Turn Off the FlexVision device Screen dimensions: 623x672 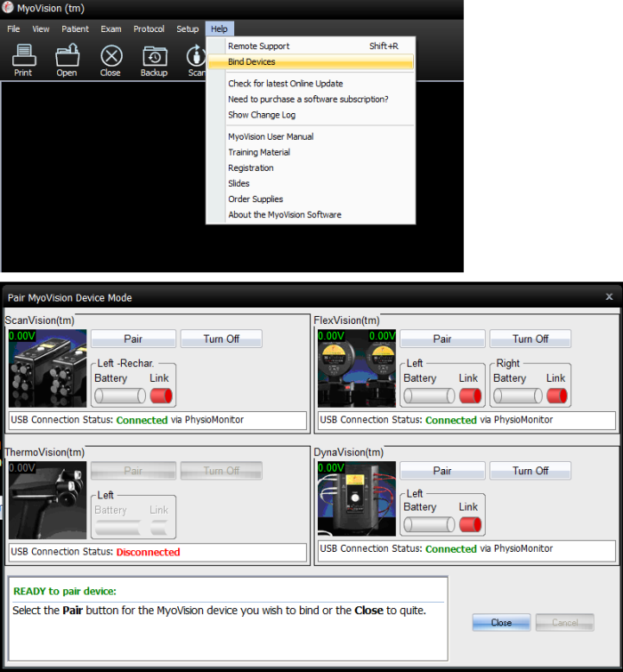click(x=530, y=338)
